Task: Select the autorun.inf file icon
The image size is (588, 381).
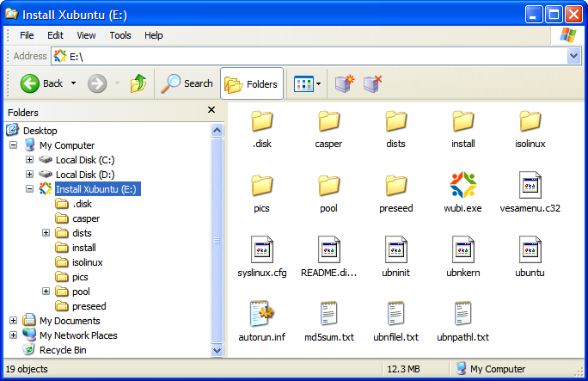Action: [261, 314]
